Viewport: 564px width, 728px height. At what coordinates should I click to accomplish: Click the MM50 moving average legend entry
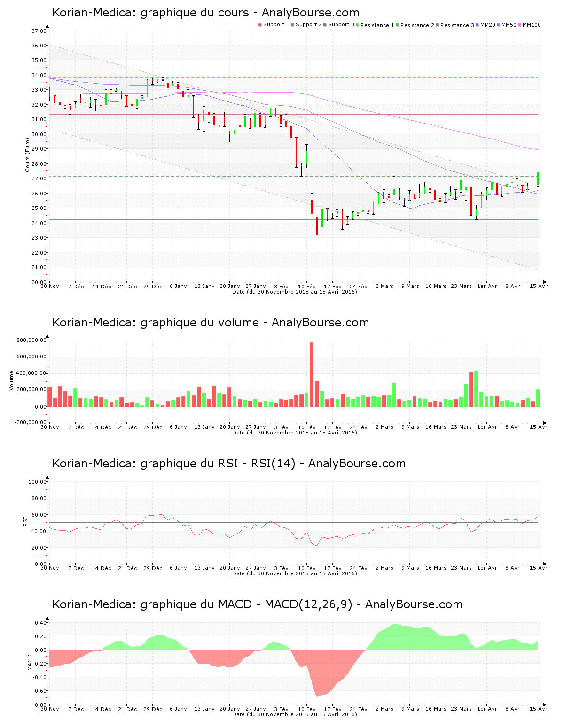[x=507, y=25]
